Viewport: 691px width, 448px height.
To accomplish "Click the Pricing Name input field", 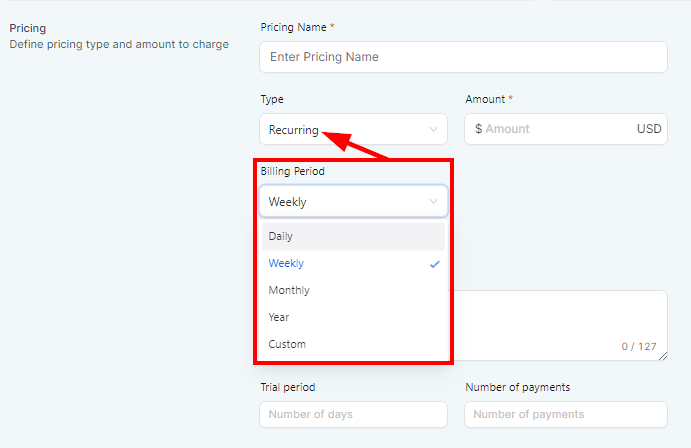I will click(x=462, y=57).
